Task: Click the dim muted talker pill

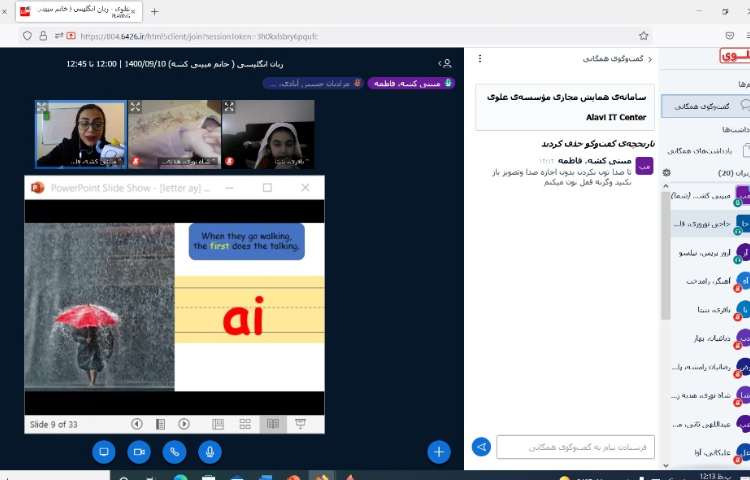Action: point(313,83)
